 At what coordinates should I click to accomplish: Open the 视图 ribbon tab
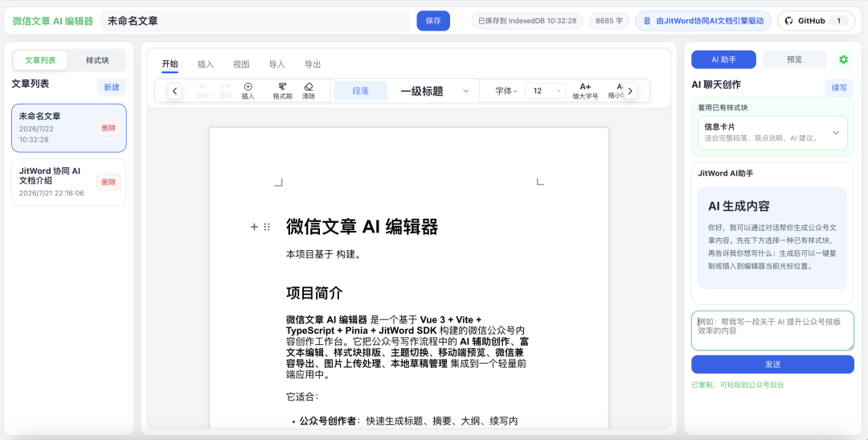(x=241, y=64)
